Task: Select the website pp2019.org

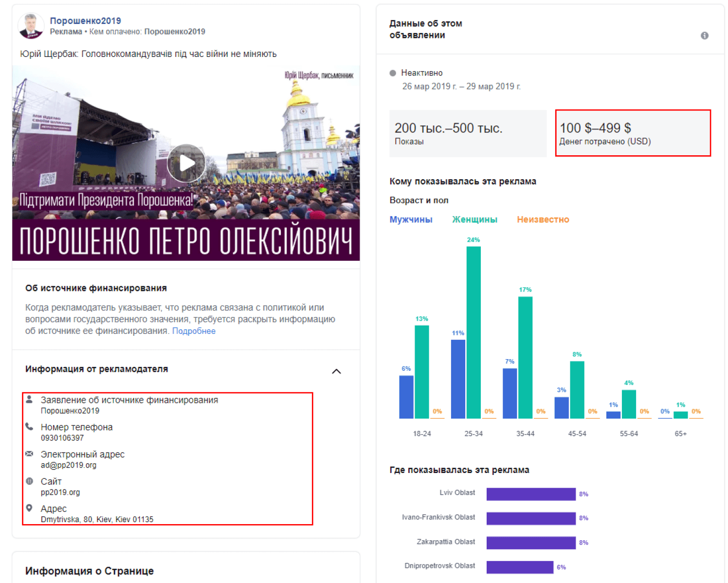Action: pyautogui.click(x=60, y=492)
